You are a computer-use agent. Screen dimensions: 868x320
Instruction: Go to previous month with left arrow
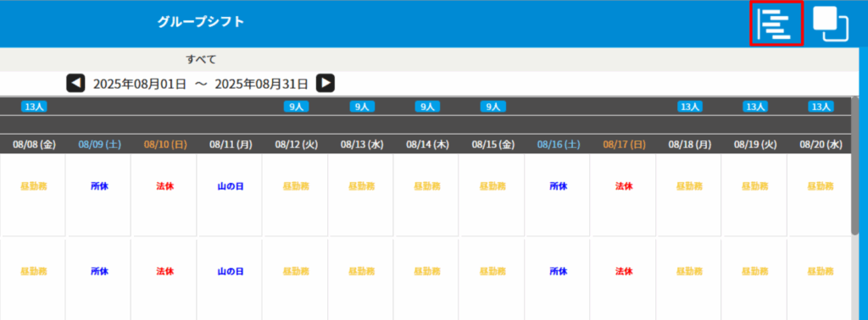75,84
